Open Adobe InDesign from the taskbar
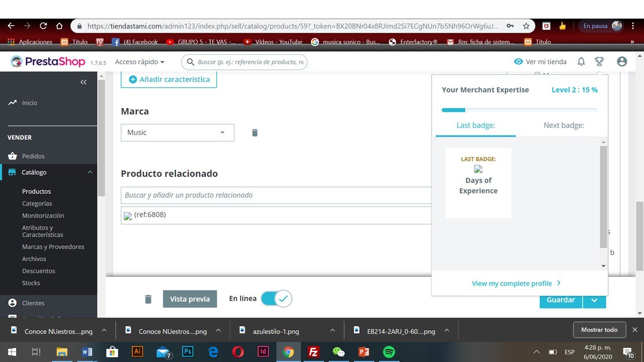The image size is (644, 362). (263, 352)
